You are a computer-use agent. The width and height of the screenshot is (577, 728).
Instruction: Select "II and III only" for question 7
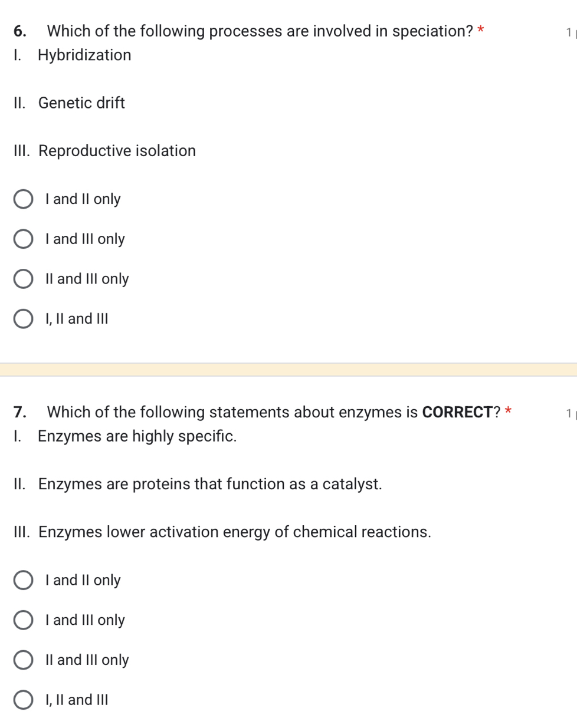[x=24, y=660]
